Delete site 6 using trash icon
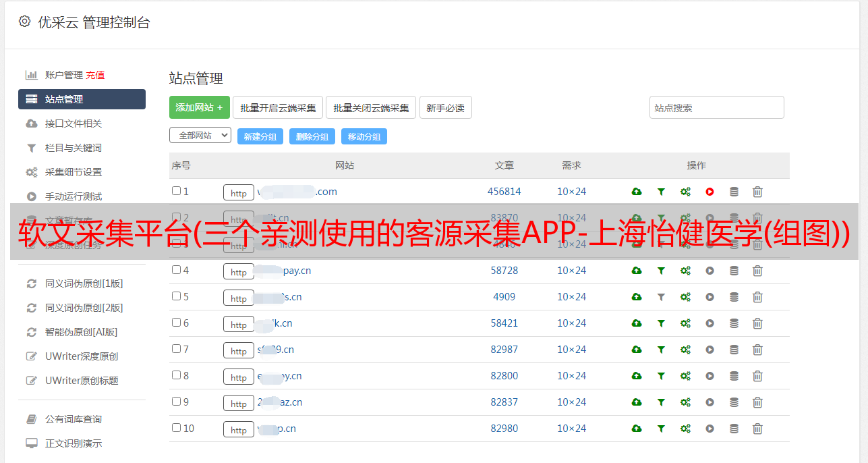 click(x=757, y=323)
